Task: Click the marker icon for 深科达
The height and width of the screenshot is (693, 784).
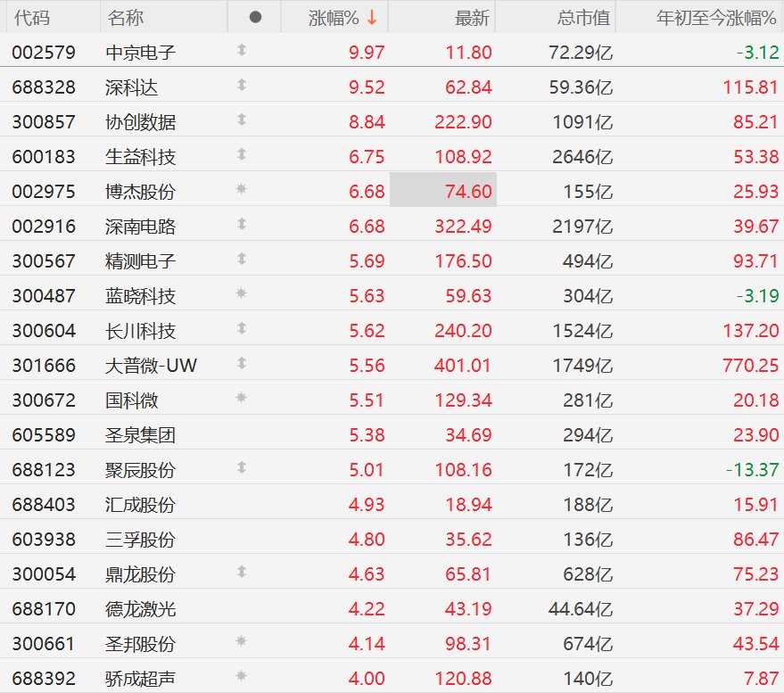Action: click(242, 85)
